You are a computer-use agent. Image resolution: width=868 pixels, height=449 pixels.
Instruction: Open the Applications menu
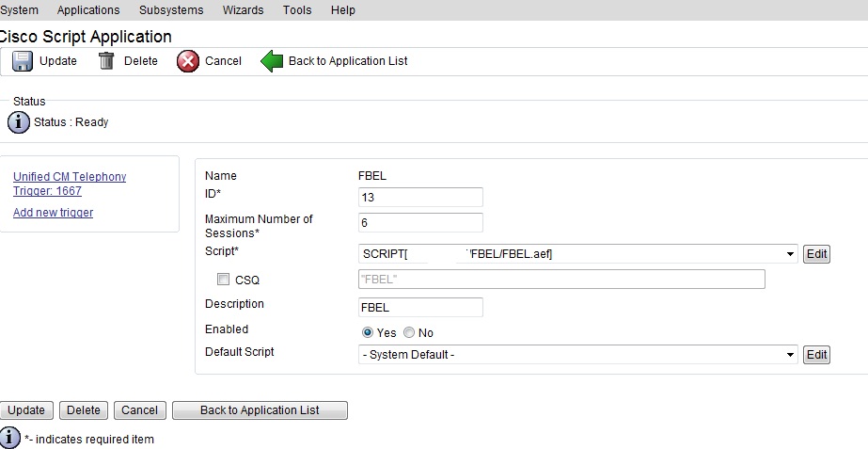coord(88,10)
